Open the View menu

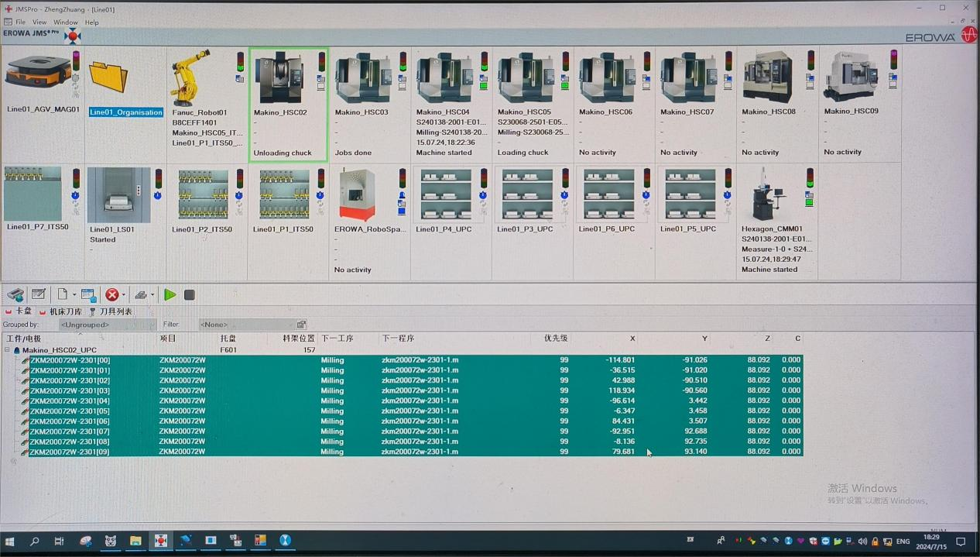click(x=39, y=22)
